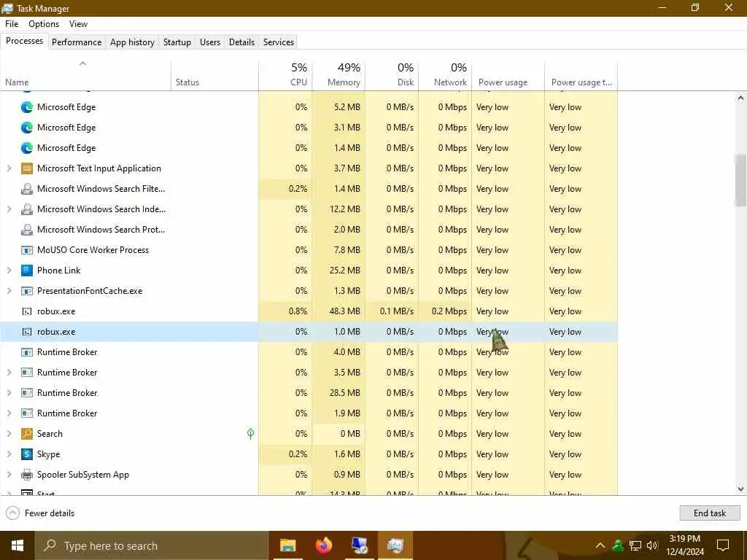The image size is (747, 560).
Task: Sort processes by the Disk column
Action: tap(392, 75)
